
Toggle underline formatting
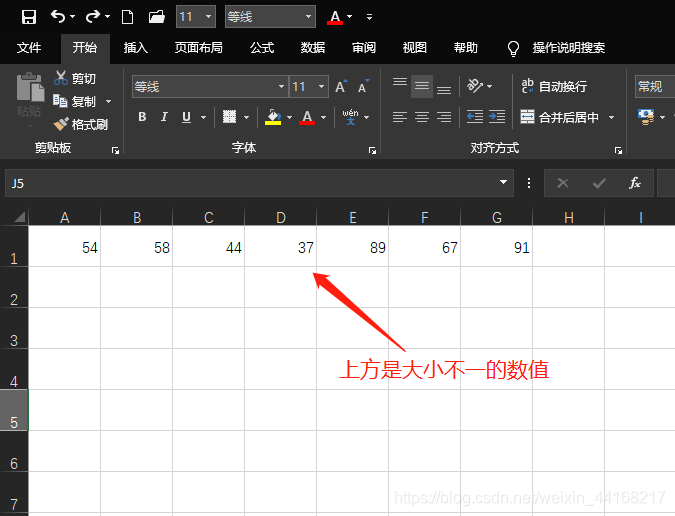point(186,117)
